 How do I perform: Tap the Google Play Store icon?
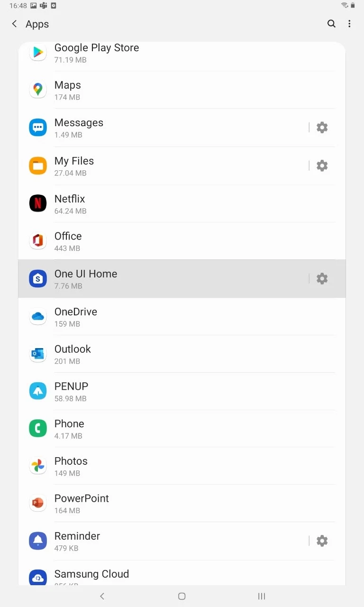pos(38,52)
